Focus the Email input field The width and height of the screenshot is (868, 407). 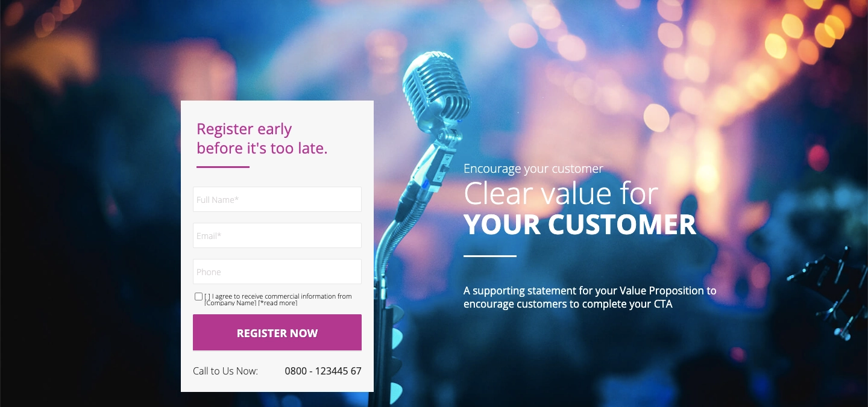pyautogui.click(x=277, y=235)
